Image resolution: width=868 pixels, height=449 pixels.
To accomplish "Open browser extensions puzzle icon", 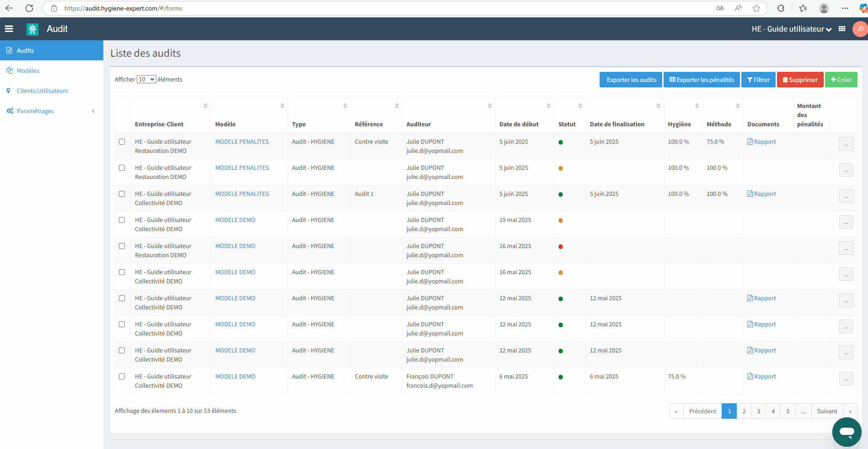I will [x=781, y=8].
